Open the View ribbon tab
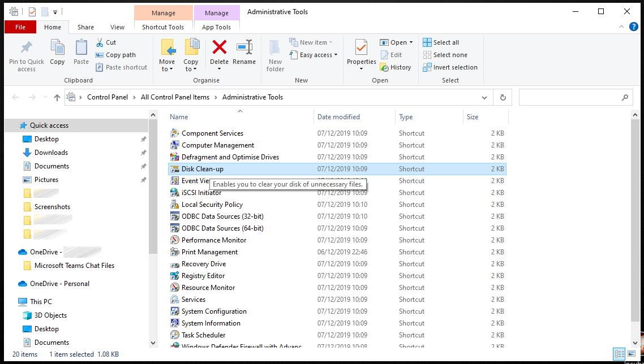 (117, 27)
